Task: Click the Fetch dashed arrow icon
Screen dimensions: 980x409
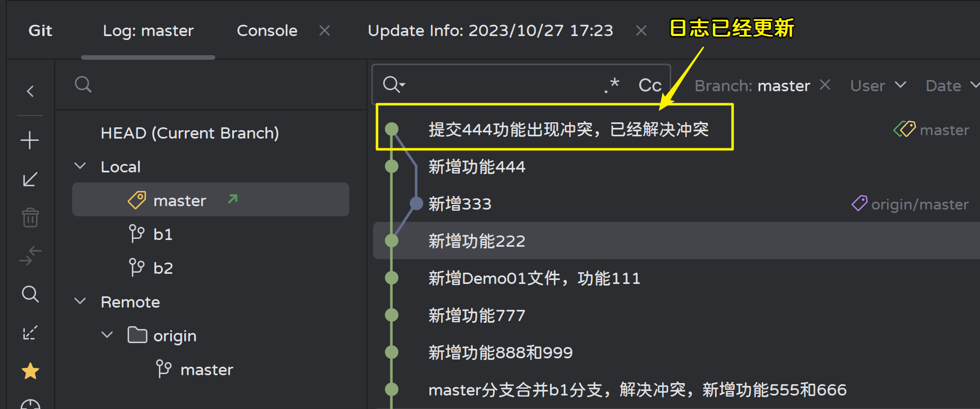Action: pyautogui.click(x=30, y=332)
